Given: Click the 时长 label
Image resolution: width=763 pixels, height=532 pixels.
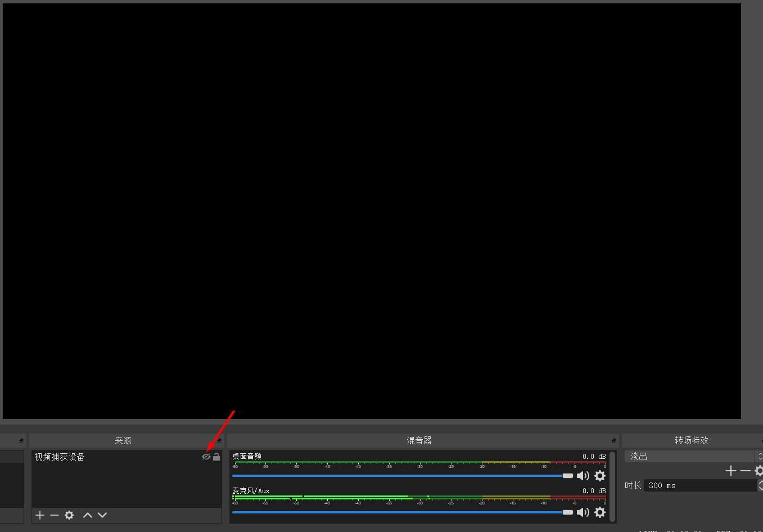Looking at the screenshot, I should [633, 485].
